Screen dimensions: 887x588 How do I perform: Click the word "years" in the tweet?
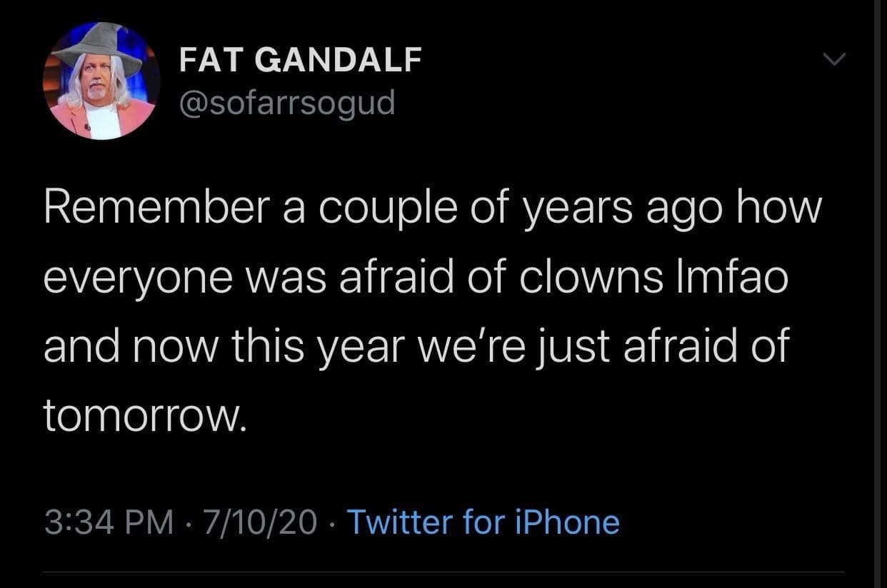pos(580,211)
